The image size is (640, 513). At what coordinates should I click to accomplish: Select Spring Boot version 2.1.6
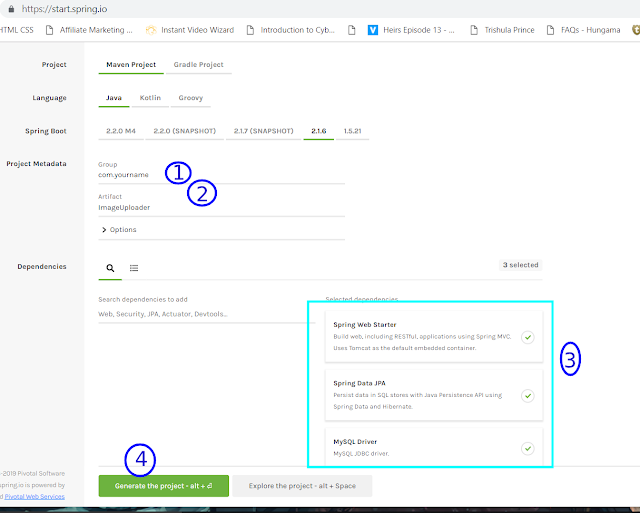click(x=318, y=131)
